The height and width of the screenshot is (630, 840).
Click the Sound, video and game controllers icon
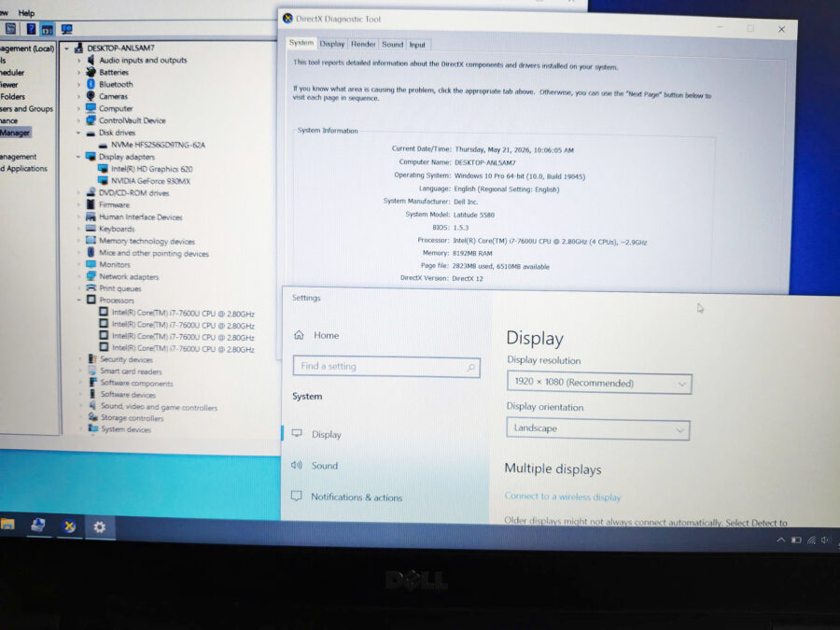(92, 406)
